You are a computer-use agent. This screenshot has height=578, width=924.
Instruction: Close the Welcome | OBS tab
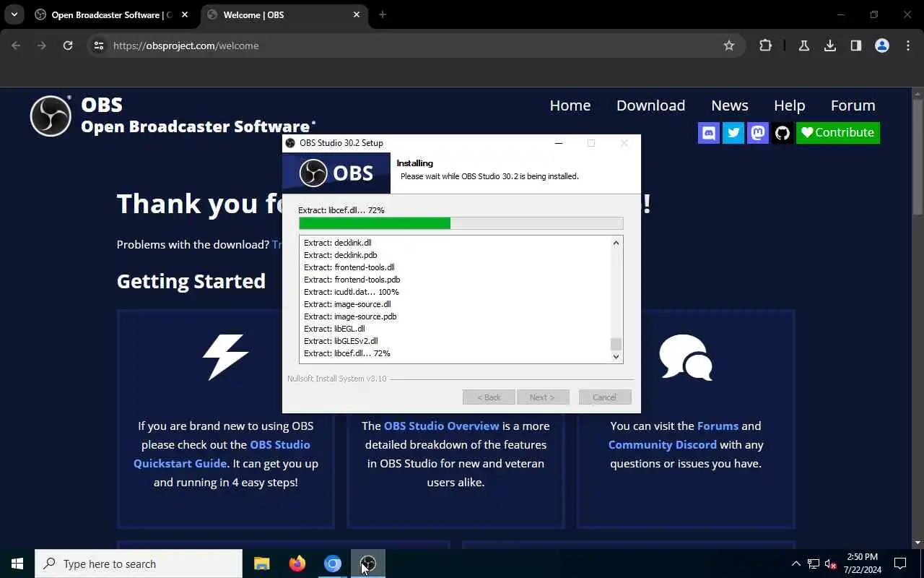pyautogui.click(x=357, y=14)
